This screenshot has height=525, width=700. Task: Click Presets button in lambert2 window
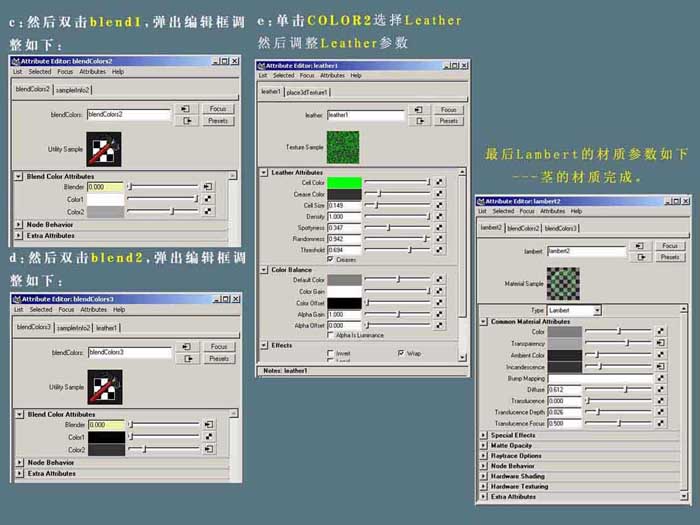click(670, 257)
